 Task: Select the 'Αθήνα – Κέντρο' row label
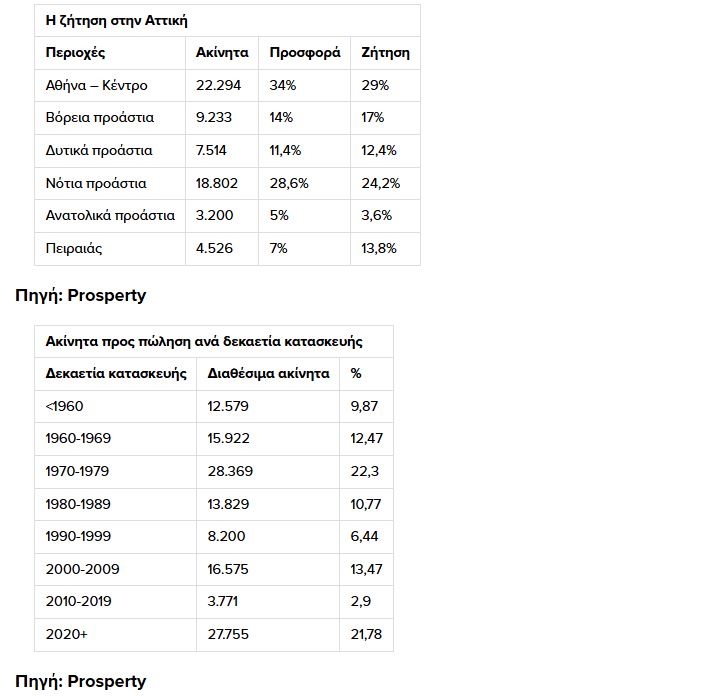click(97, 85)
